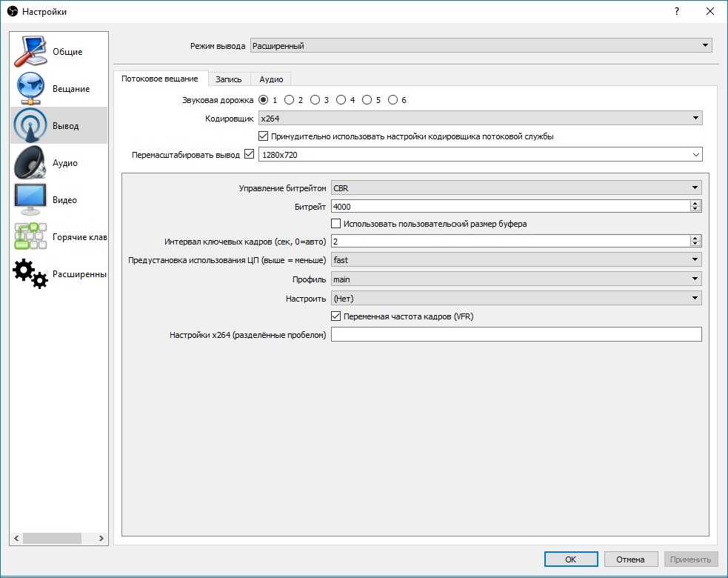
Task: Select audio track 6 radio button
Action: pyautogui.click(x=393, y=99)
